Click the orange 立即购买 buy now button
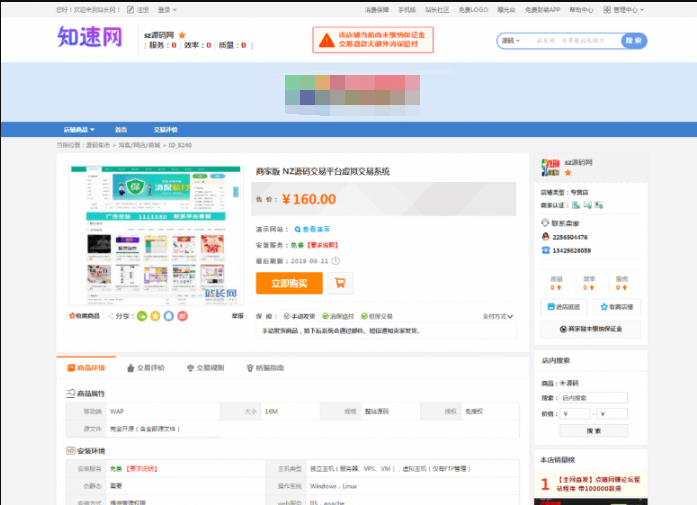 289,283
